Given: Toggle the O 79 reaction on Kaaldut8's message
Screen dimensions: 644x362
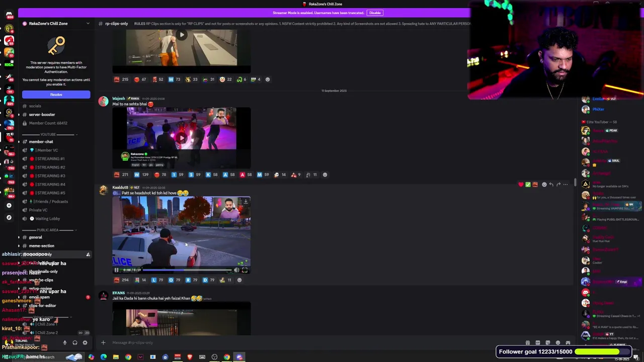Looking at the screenshot, I should tap(174, 280).
